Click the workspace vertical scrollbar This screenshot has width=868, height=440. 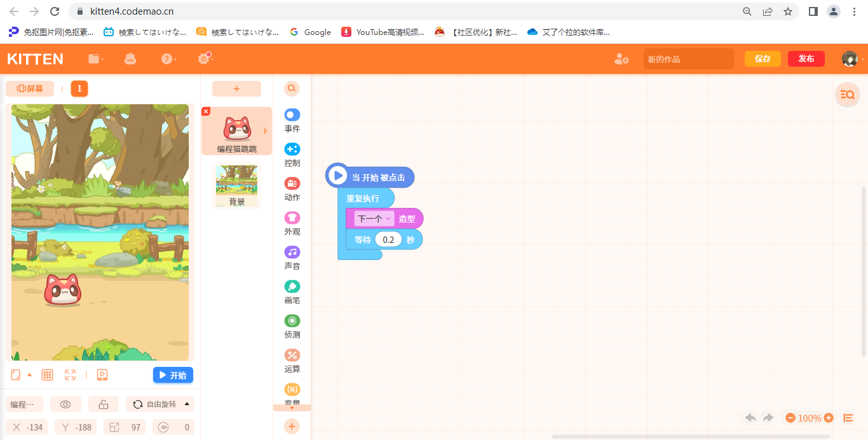click(864, 272)
